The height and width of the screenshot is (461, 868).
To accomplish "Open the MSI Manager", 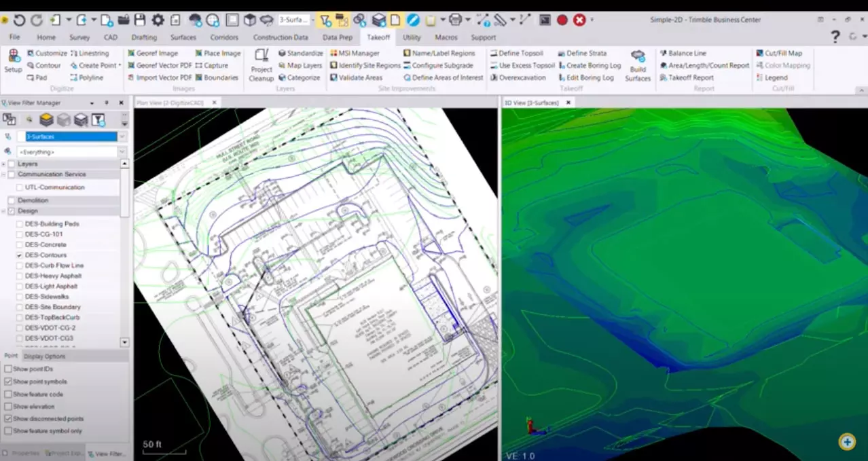I will [358, 53].
